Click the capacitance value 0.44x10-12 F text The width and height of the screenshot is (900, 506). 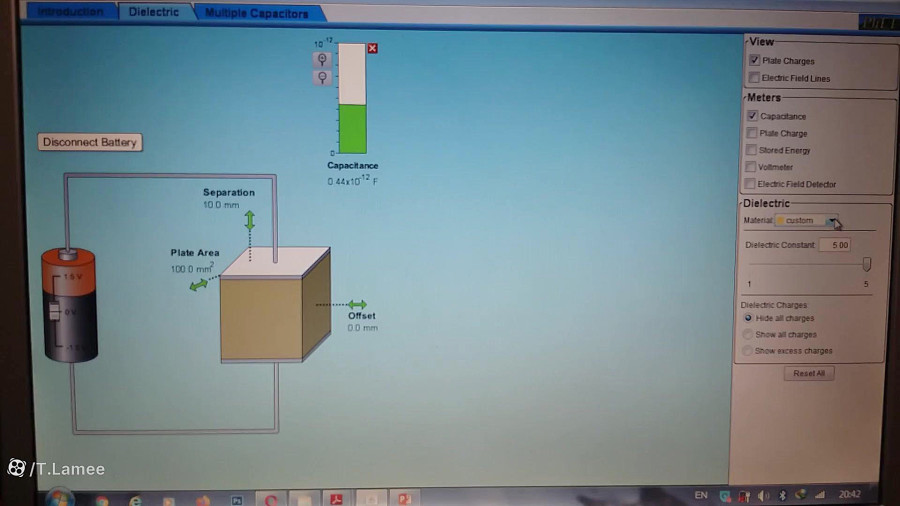(x=352, y=181)
